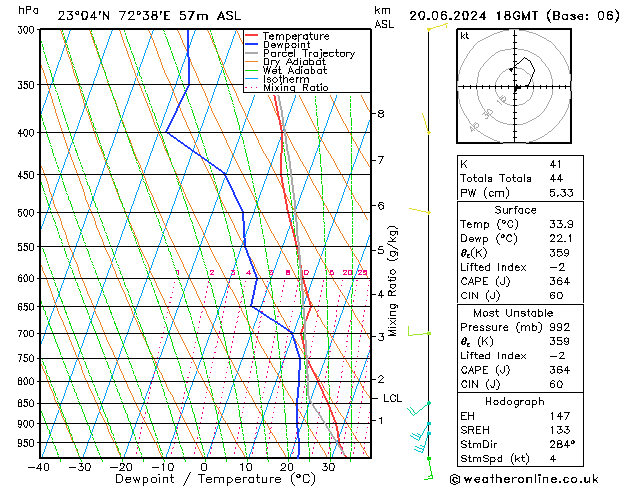629x486 pixels.
Task: Click the '0' temperature axis label
Action: 204,467
